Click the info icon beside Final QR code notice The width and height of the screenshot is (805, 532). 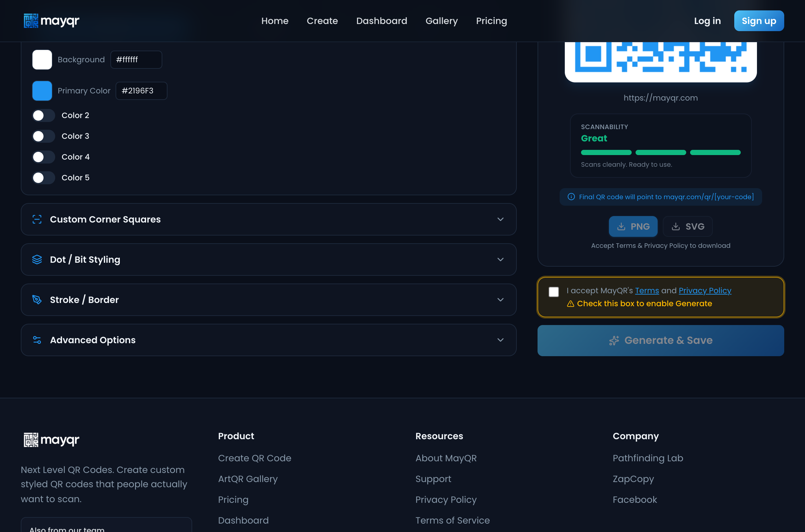click(x=571, y=197)
